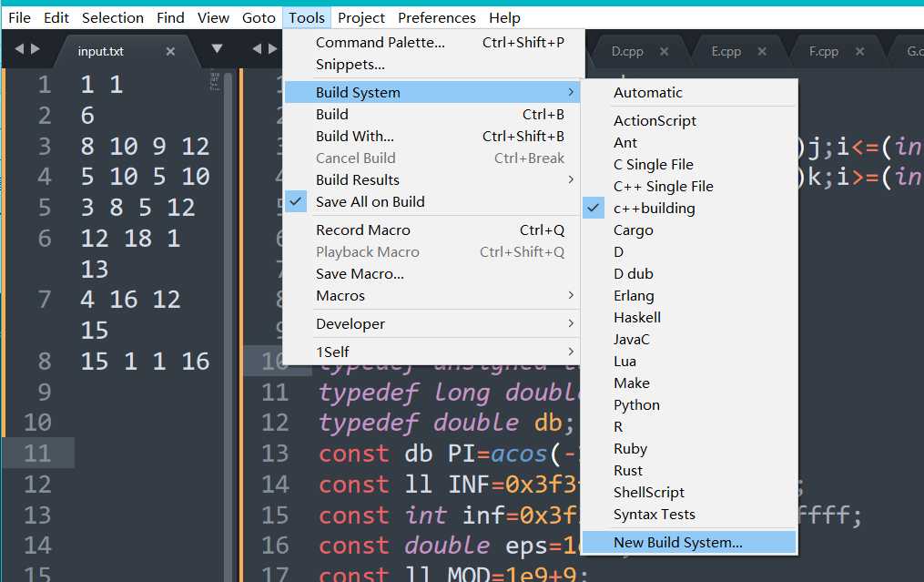Open Command Palette from Tools menu
The height and width of the screenshot is (582, 924).
pos(432,43)
